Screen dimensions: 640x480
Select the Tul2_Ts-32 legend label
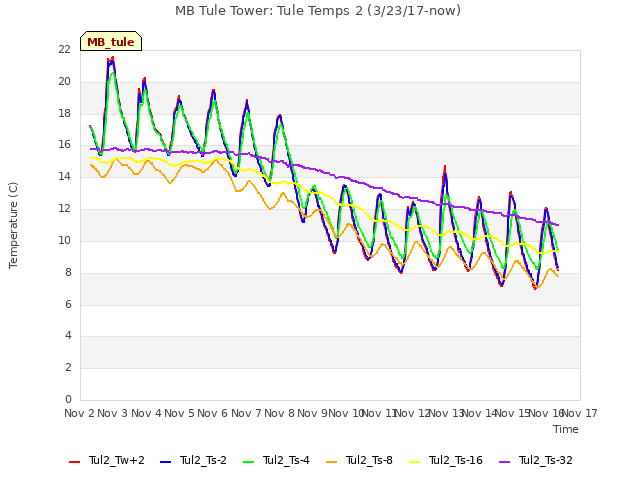[x=546, y=460]
